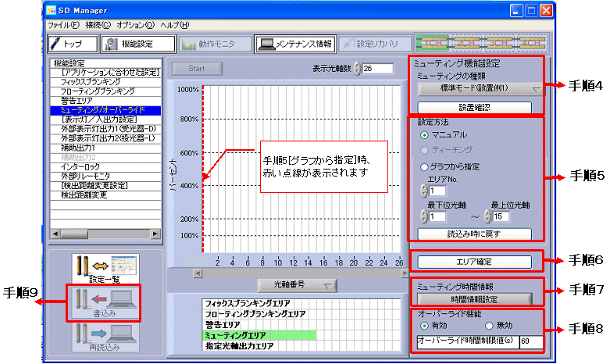Select the ティーチング radio button
Viewport: 610px width, 364px height.
point(424,150)
